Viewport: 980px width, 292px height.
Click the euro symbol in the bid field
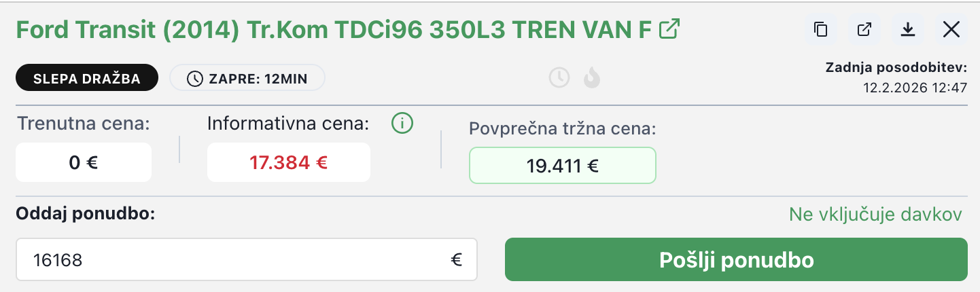456,259
